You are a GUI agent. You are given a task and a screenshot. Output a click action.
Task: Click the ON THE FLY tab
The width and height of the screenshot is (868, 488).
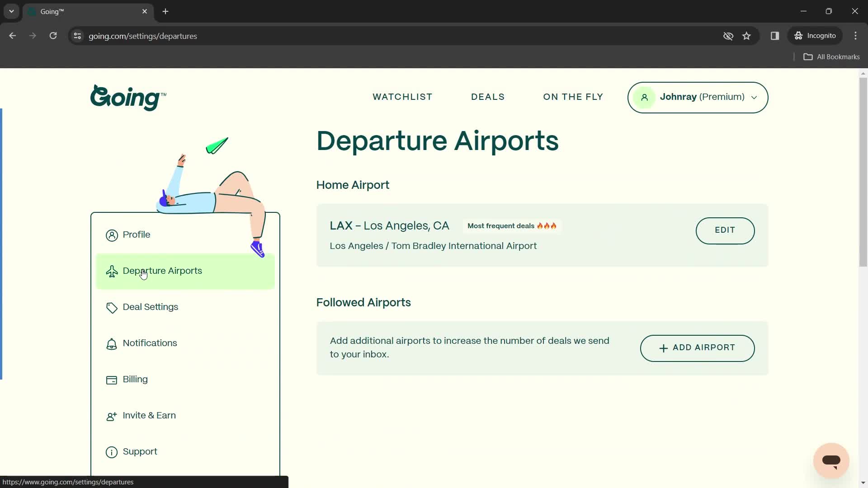click(573, 97)
